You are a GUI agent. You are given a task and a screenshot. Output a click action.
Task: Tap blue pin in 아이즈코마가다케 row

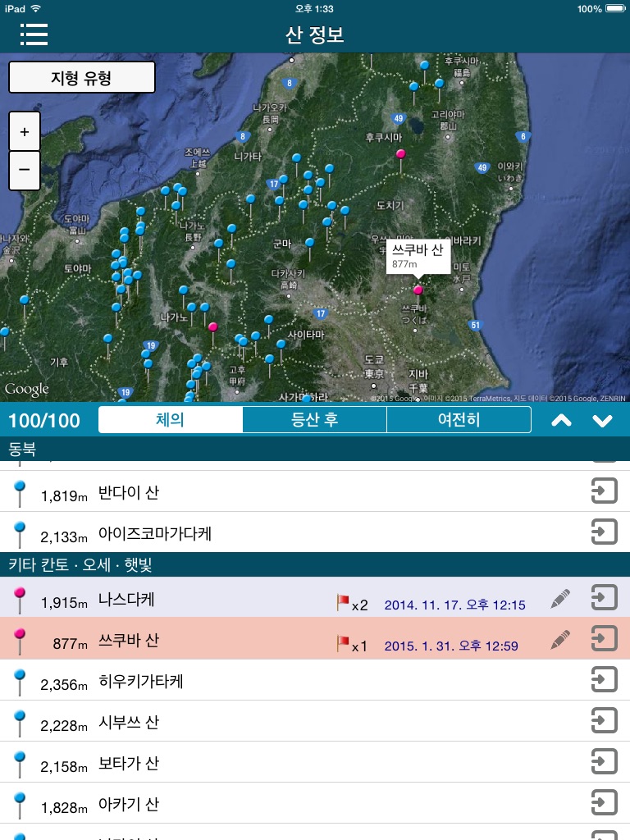coord(20,535)
